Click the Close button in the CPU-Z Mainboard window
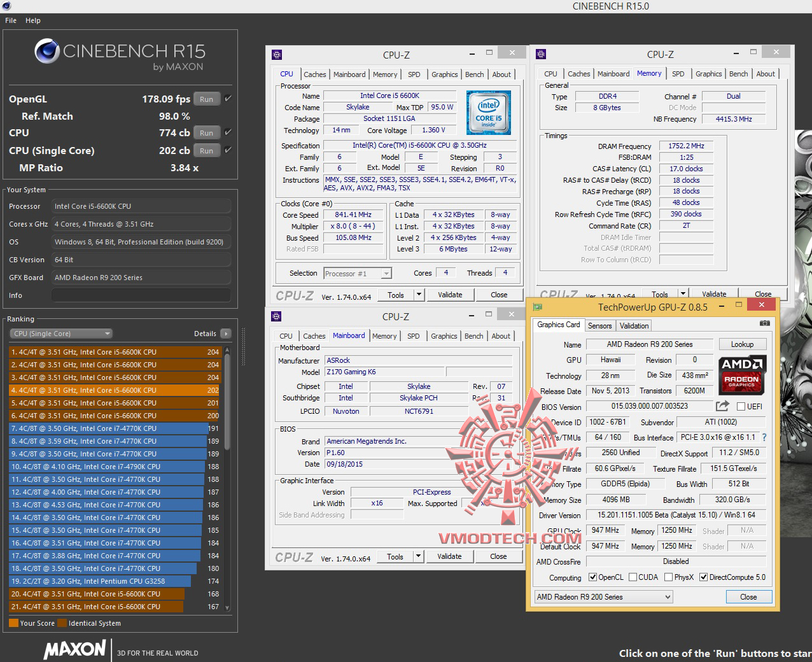Viewport: 812px width, 662px height. pos(498,556)
